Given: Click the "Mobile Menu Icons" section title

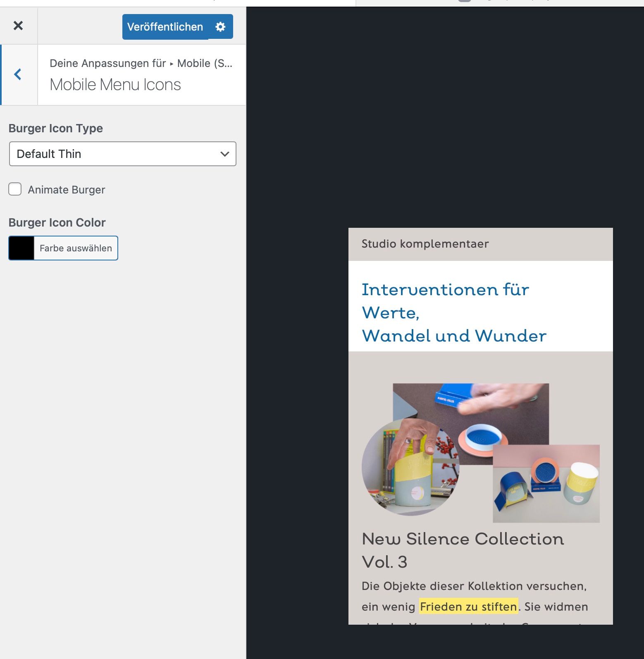Looking at the screenshot, I should click(115, 85).
